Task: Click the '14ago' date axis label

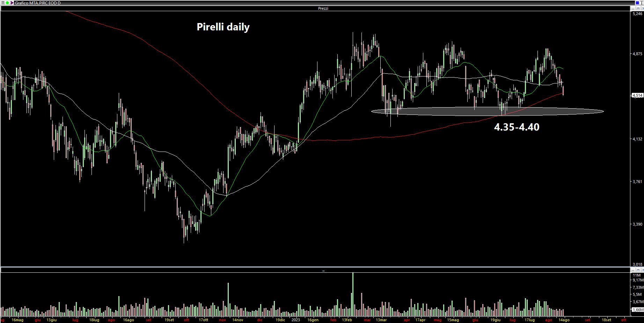Action: 564,320
